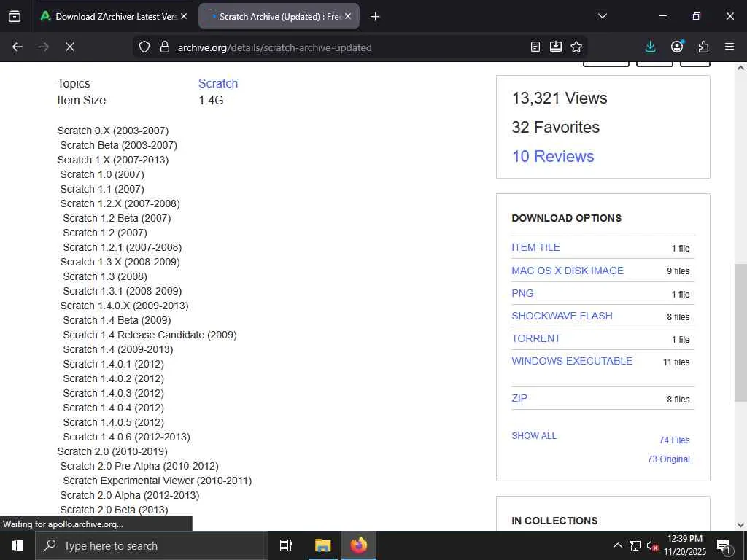Screen dimensions: 747x560
Task: Select text 'Scratch Experimental Viewer (2010-2011)'
Action: pos(158,481)
